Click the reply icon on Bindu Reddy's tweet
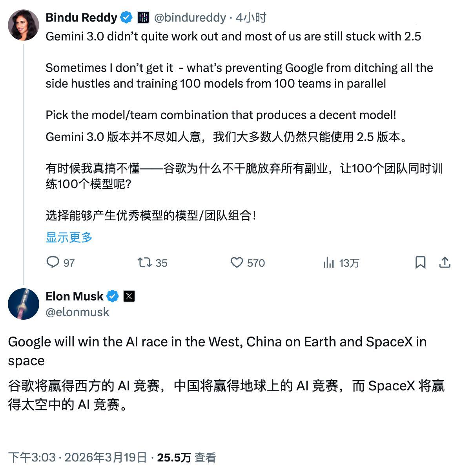Viewport: 463px width, 476px height. (x=53, y=263)
